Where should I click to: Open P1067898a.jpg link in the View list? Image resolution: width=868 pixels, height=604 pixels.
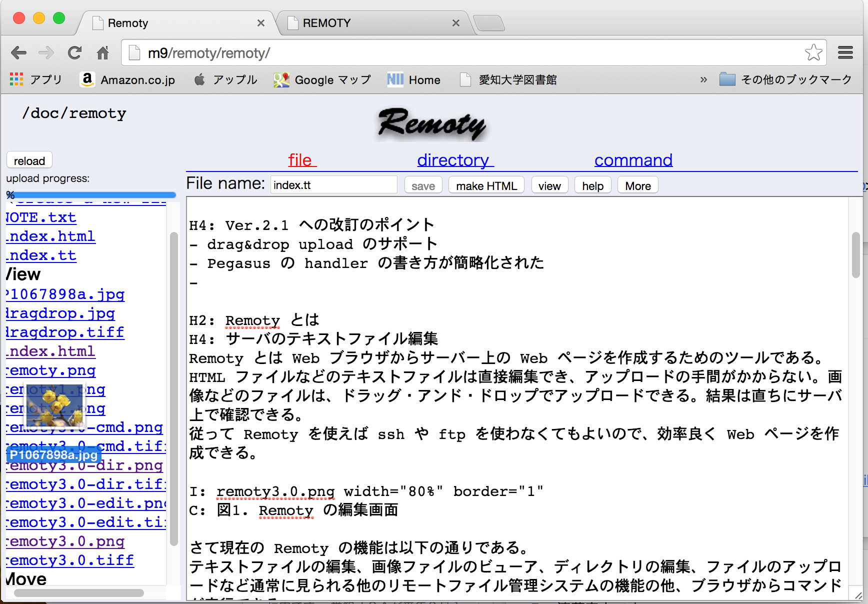point(65,294)
